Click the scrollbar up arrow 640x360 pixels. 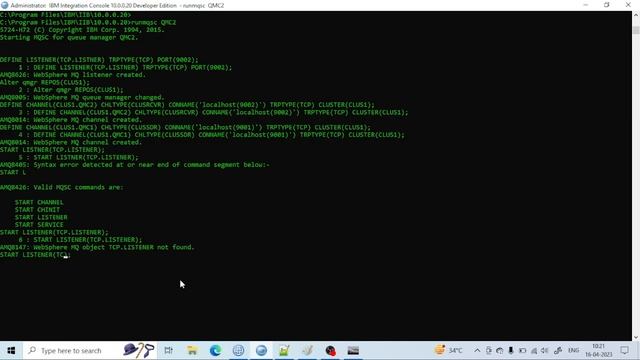coord(636,15)
